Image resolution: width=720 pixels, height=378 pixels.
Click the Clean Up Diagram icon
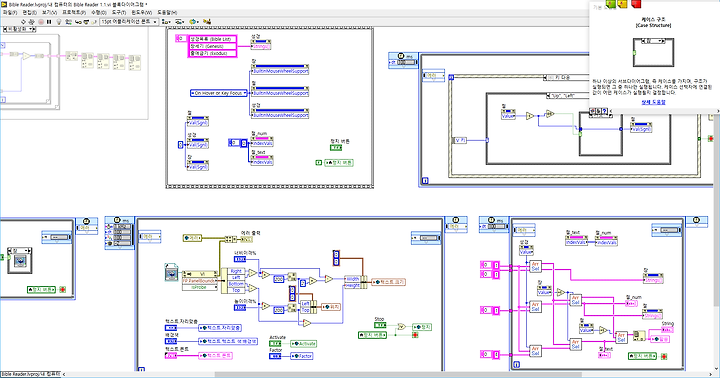[x=207, y=22]
